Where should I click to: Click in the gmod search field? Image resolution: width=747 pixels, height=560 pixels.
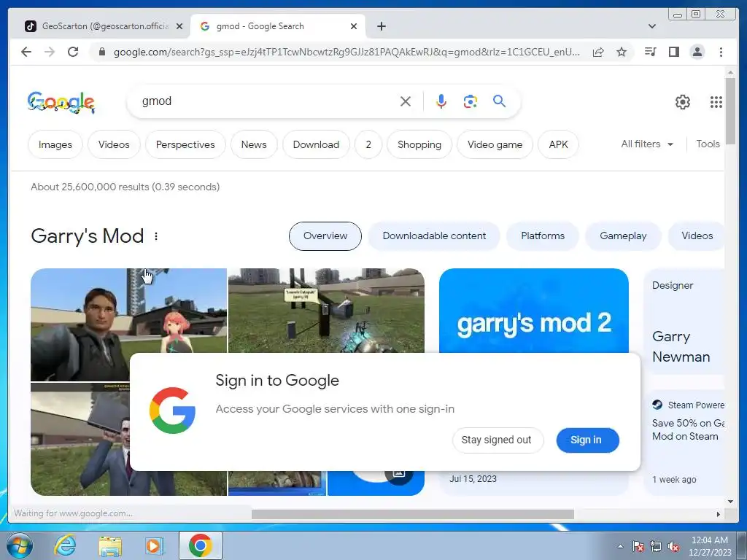click(267, 101)
